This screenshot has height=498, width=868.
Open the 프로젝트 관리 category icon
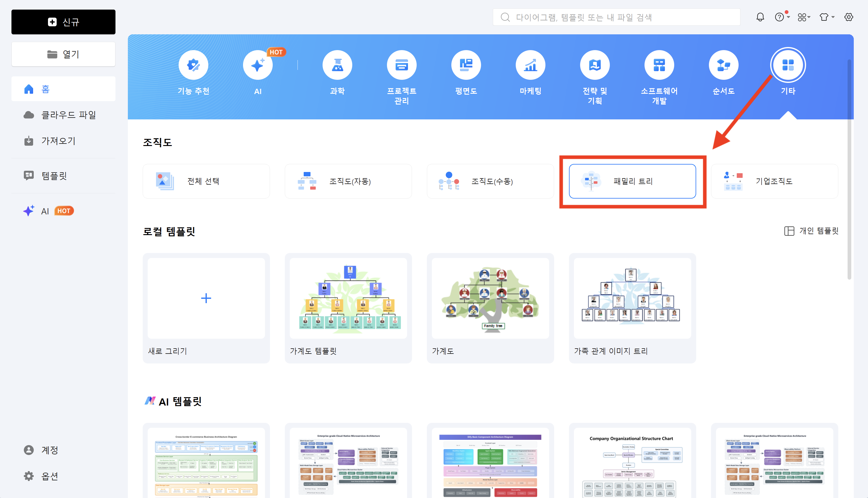[401, 65]
